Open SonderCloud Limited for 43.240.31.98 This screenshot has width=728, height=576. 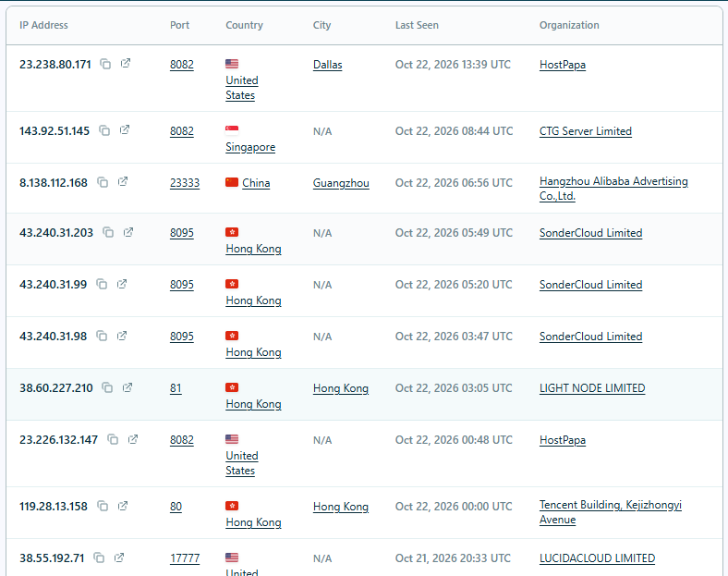coord(590,337)
